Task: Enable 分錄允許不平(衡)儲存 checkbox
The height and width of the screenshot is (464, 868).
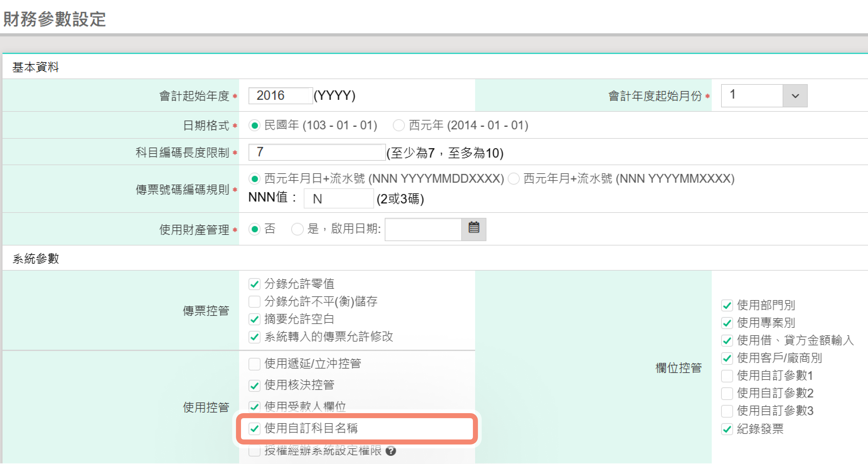Action: pos(255,301)
